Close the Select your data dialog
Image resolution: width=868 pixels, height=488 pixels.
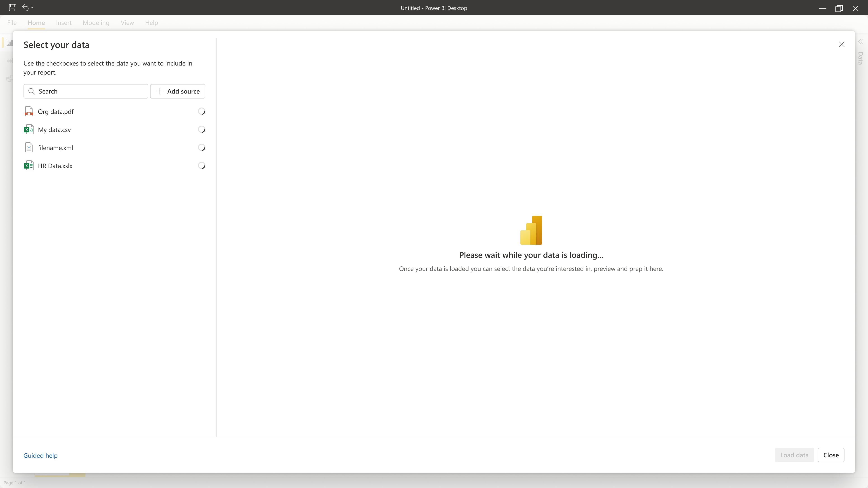point(841,45)
